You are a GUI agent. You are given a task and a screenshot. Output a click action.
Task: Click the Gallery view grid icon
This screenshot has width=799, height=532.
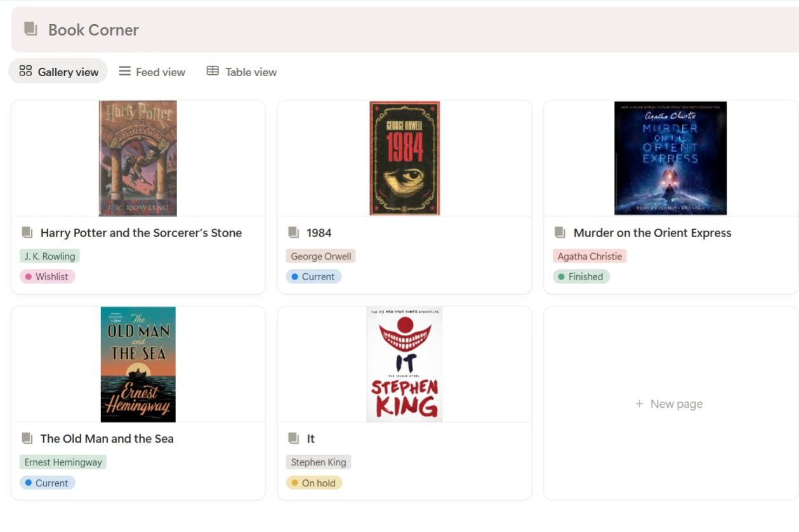tap(25, 71)
